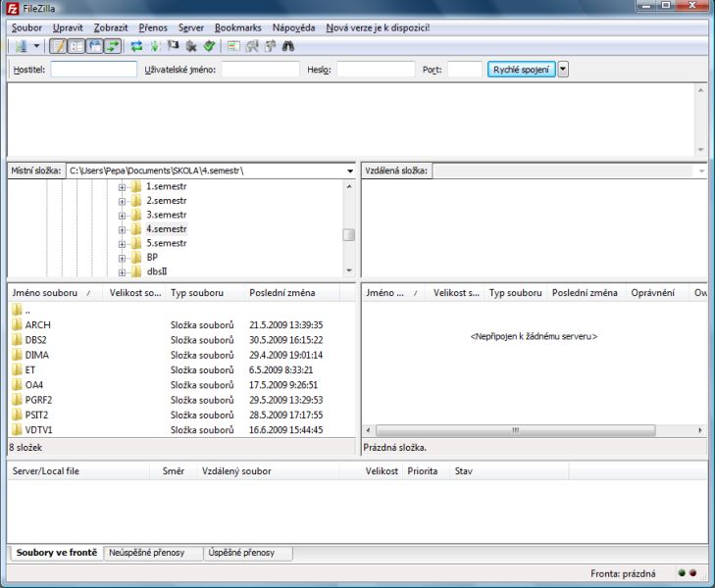Open the Místní složka path dropdown
Screen dimensions: 715x588
[x=350, y=171]
